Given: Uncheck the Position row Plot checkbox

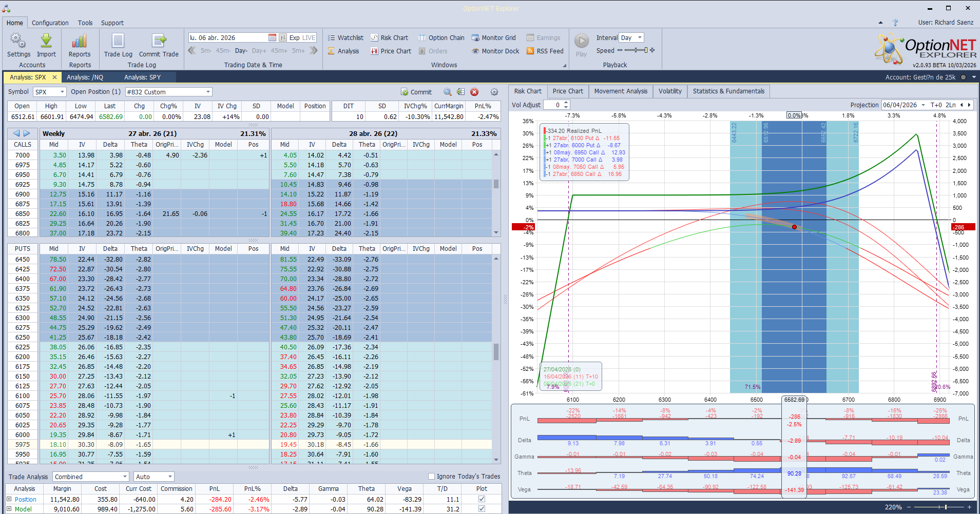Looking at the screenshot, I should point(482,499).
